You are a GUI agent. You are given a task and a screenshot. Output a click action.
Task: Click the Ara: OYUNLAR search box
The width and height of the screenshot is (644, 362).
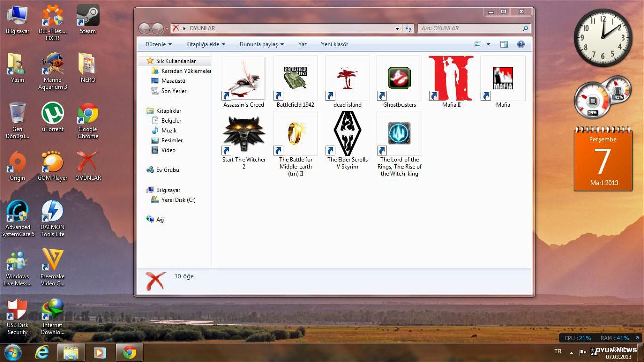point(474,28)
